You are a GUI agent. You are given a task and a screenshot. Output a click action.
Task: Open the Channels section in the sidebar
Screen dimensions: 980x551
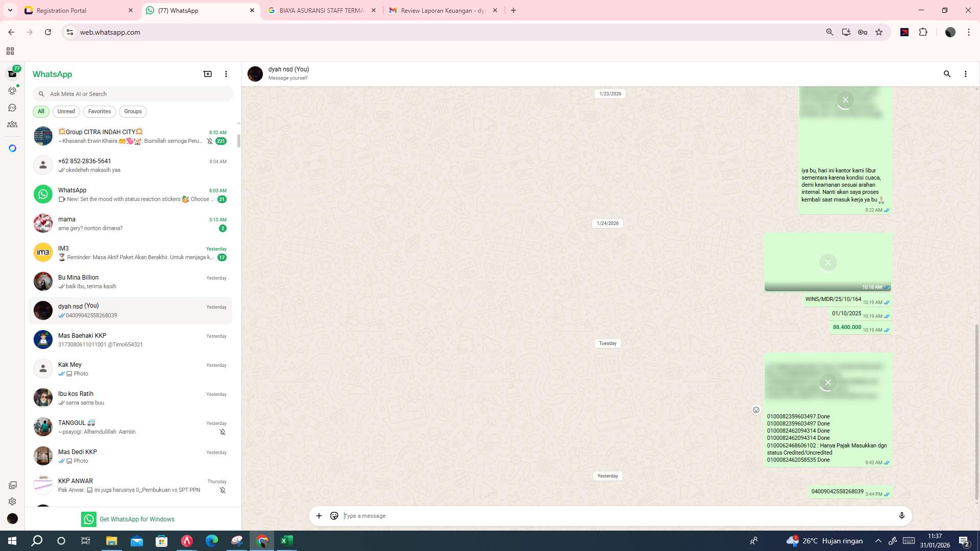pos(12,107)
